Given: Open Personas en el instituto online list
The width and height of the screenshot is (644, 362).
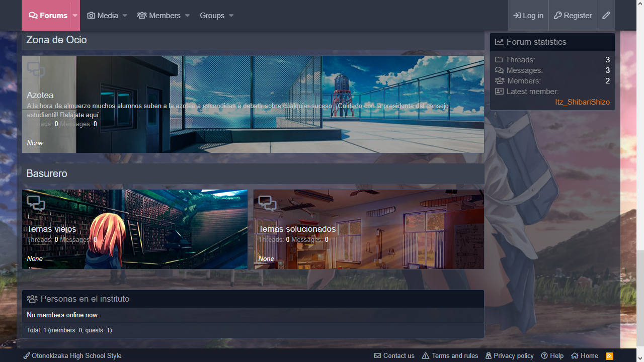Looking at the screenshot, I should (x=85, y=299).
